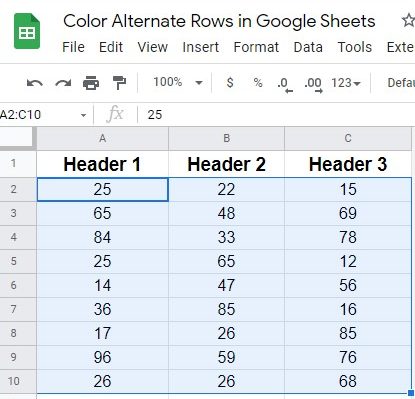Image resolution: width=415 pixels, height=399 pixels.
Task: Open the Edit menu
Action: click(x=111, y=47)
